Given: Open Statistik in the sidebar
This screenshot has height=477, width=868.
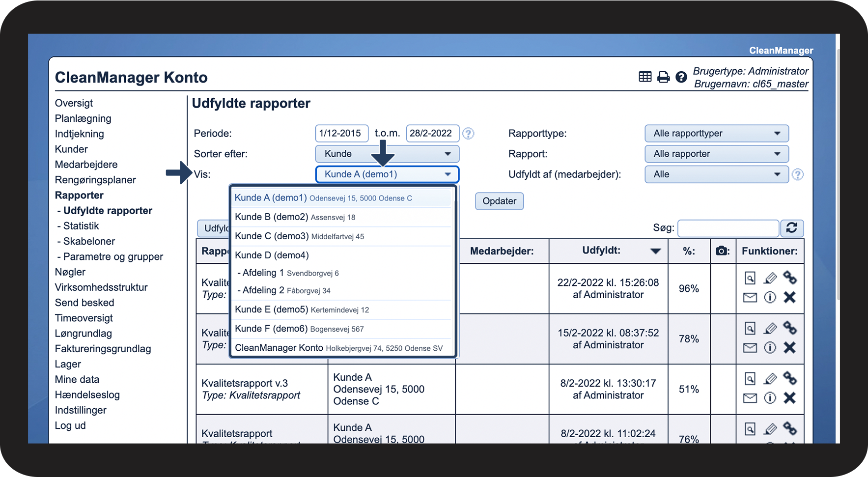Looking at the screenshot, I should pos(81,226).
